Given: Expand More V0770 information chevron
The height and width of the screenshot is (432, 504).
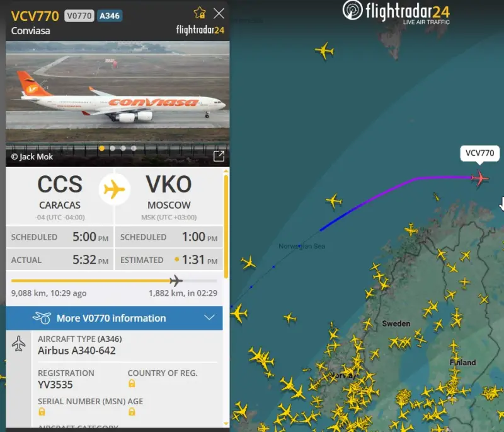Looking at the screenshot, I should pos(209,318).
